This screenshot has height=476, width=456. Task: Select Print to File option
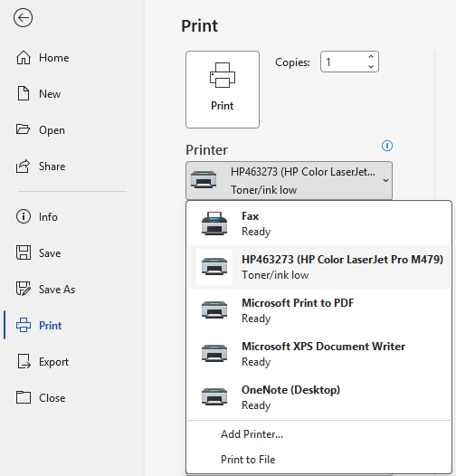(248, 460)
